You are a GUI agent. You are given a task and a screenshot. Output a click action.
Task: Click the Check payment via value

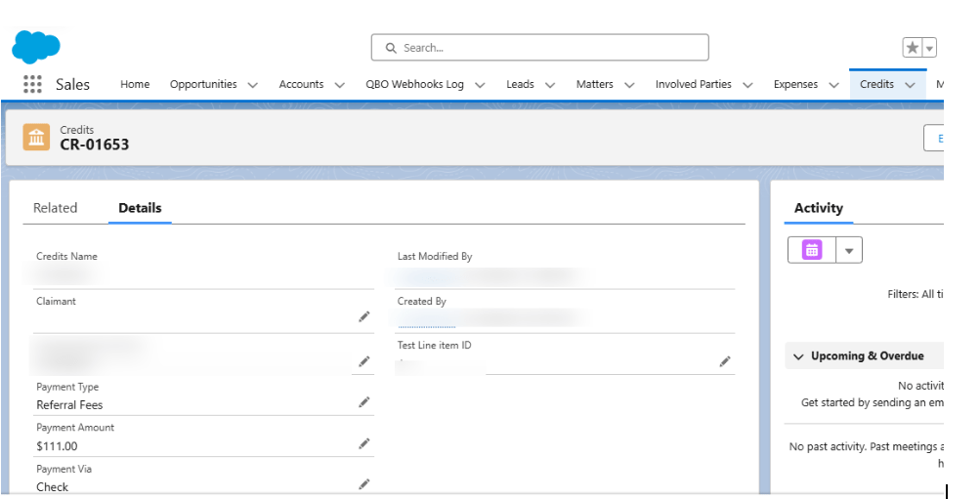[x=53, y=487]
